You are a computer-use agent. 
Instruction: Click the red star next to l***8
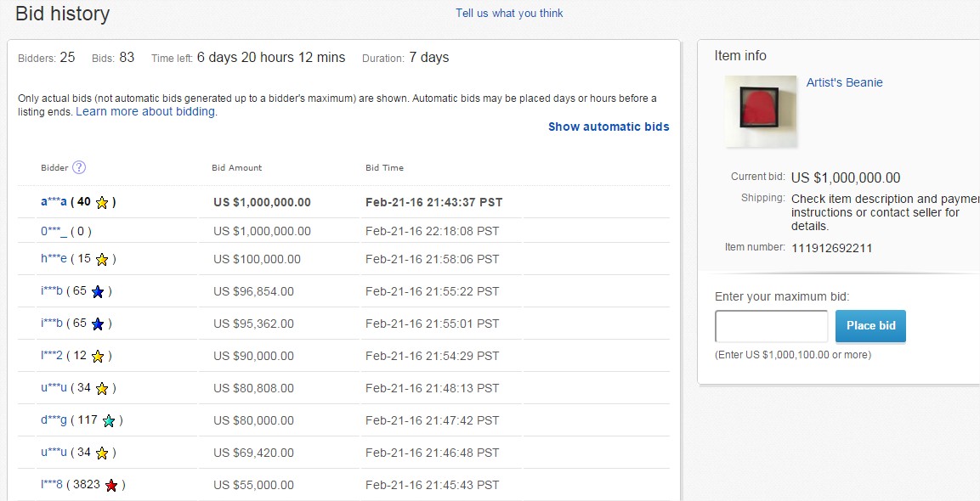[x=111, y=485]
